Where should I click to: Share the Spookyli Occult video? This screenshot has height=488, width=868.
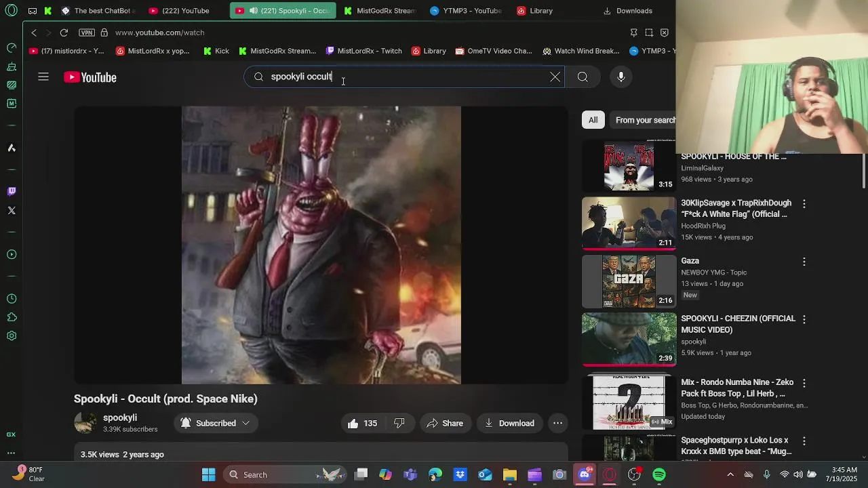coord(445,423)
